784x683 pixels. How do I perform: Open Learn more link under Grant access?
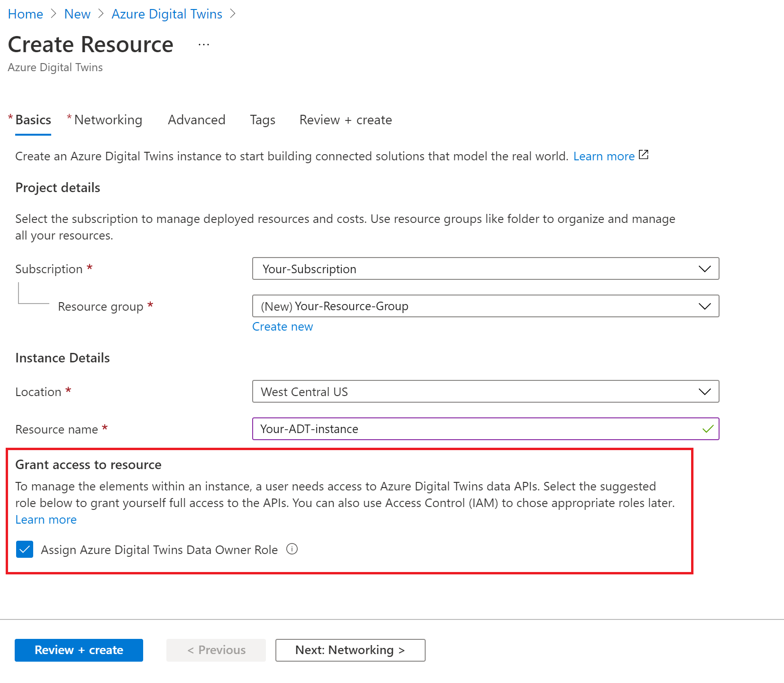[x=46, y=519]
